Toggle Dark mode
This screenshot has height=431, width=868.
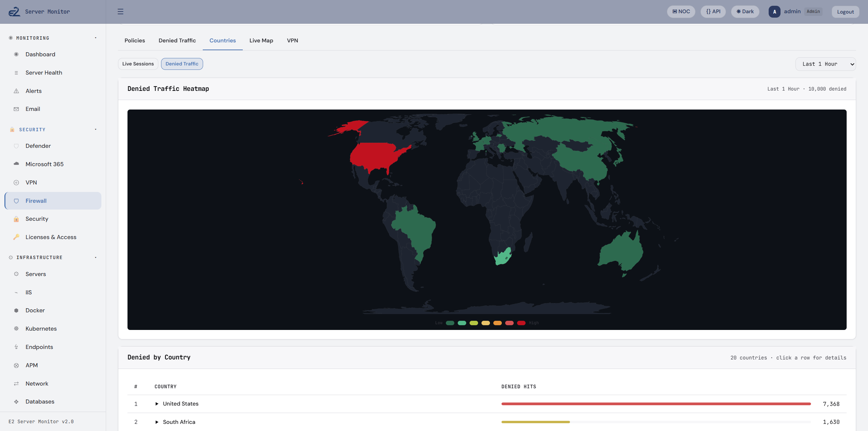pyautogui.click(x=745, y=11)
